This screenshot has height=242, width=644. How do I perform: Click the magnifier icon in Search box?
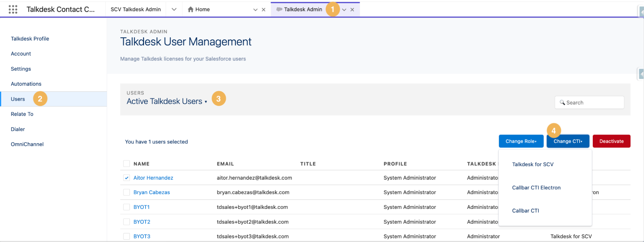click(x=562, y=102)
